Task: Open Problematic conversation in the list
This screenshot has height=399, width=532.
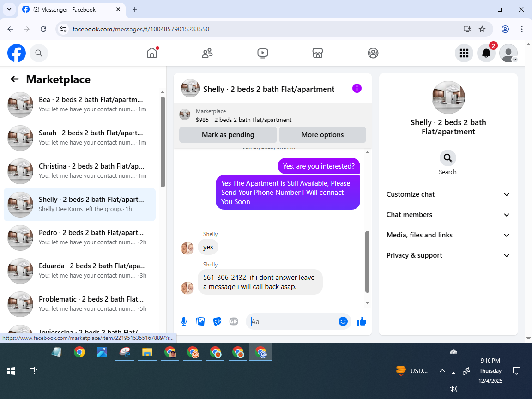Action: click(x=80, y=304)
